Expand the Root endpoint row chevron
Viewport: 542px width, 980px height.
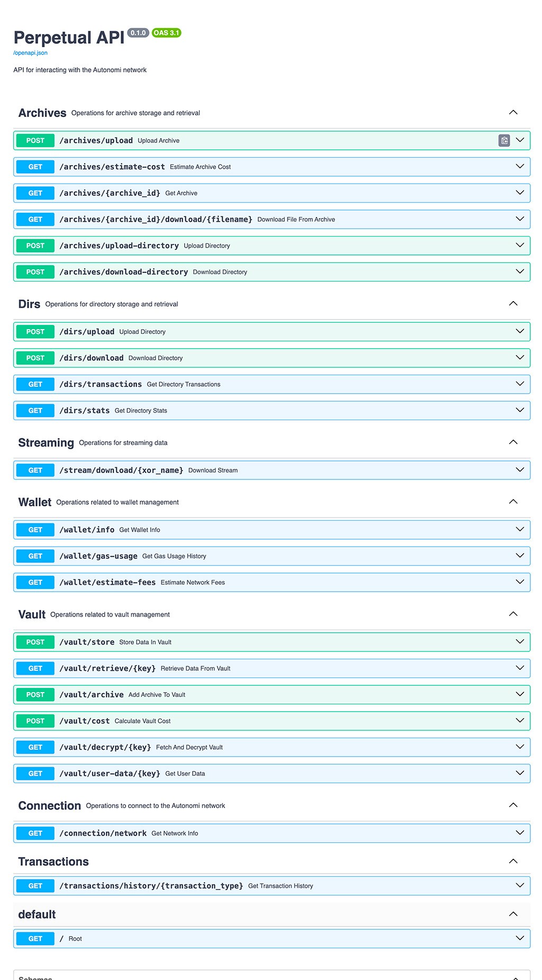click(520, 939)
